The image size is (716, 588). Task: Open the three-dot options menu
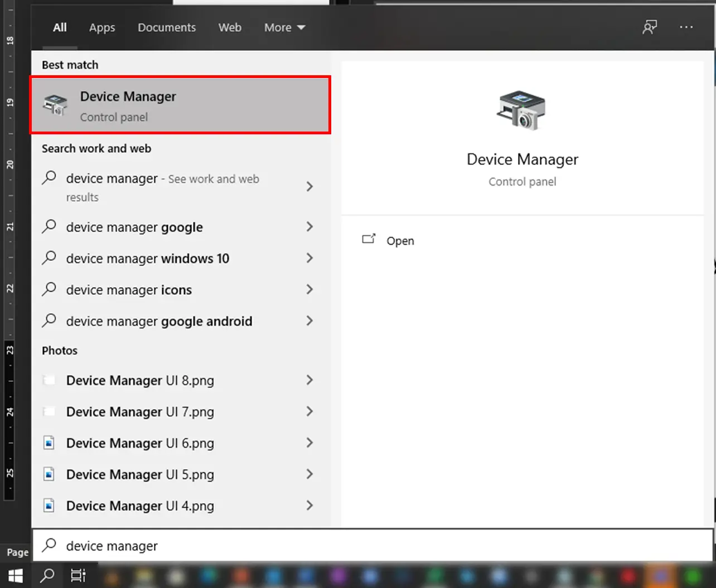[x=686, y=27]
